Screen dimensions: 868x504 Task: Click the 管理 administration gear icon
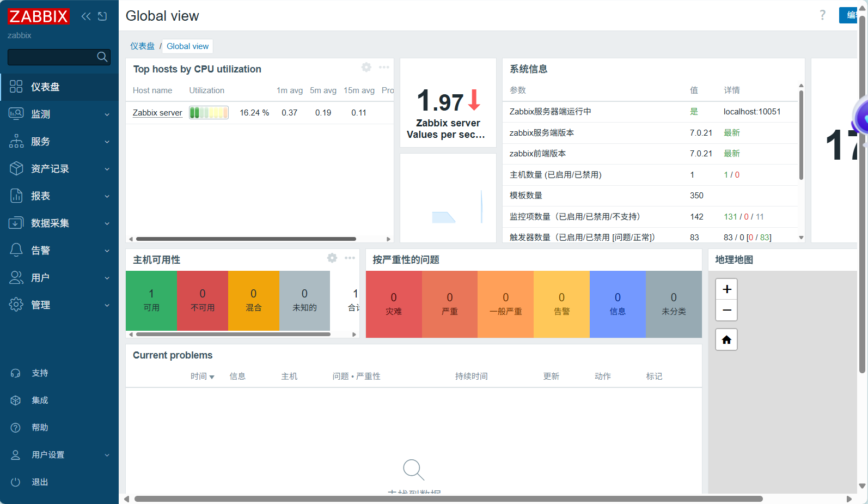(16, 305)
